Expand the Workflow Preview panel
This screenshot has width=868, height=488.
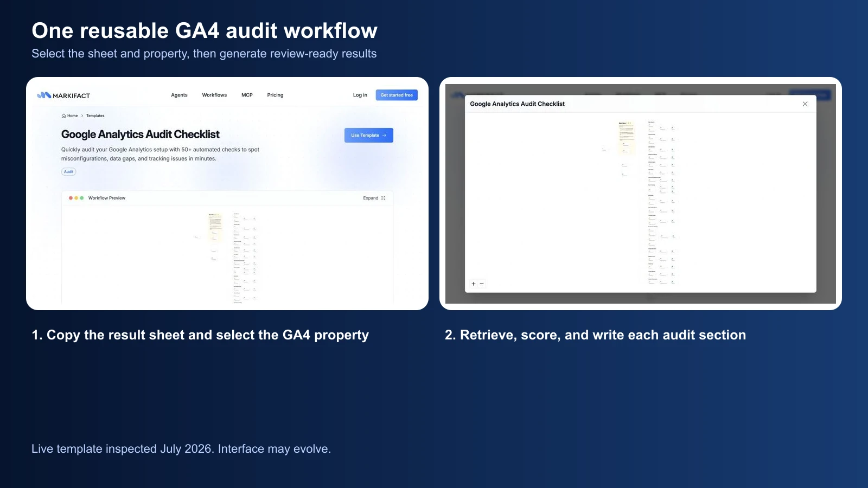tap(374, 198)
